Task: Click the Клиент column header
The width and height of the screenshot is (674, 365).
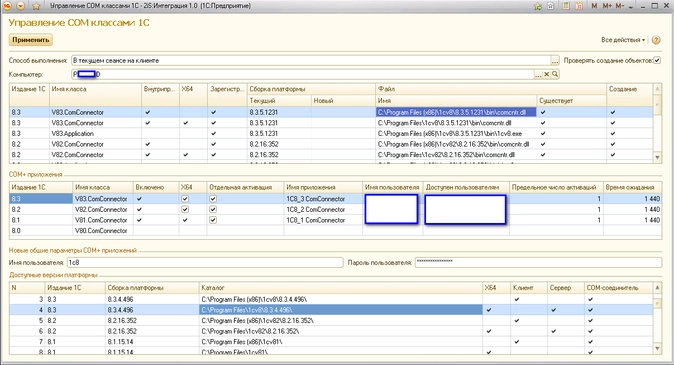Action: [529, 288]
